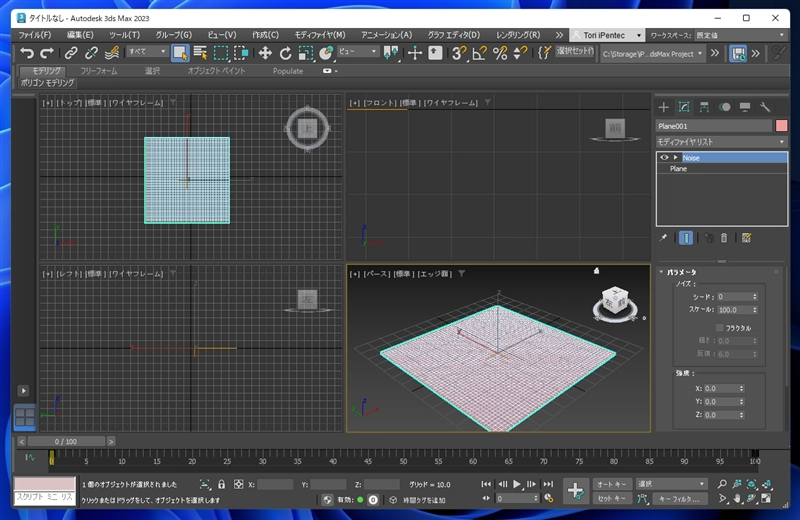Image resolution: width=800 pixels, height=520 pixels.
Task: Select the Link tool icon
Action: [x=71, y=53]
